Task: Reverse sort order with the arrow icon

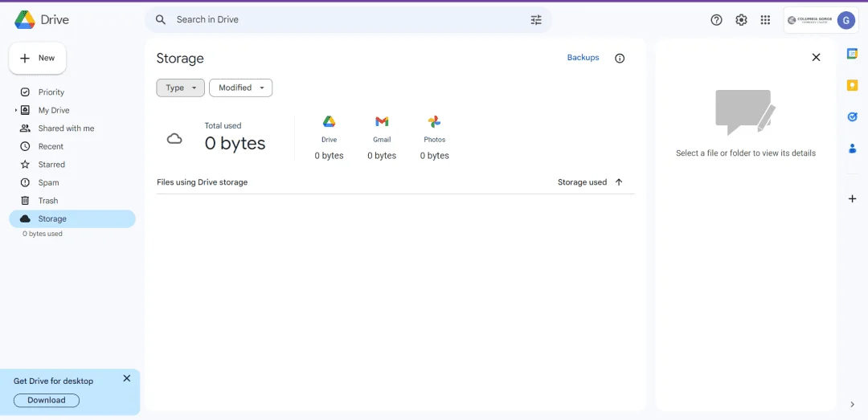Action: (x=619, y=182)
